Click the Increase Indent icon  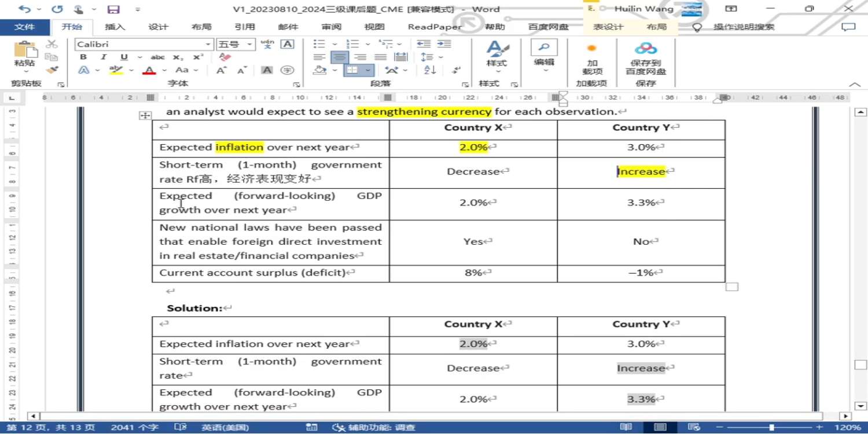(444, 44)
